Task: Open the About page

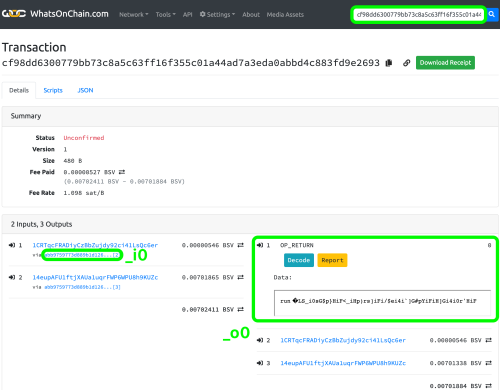Action: point(251,15)
